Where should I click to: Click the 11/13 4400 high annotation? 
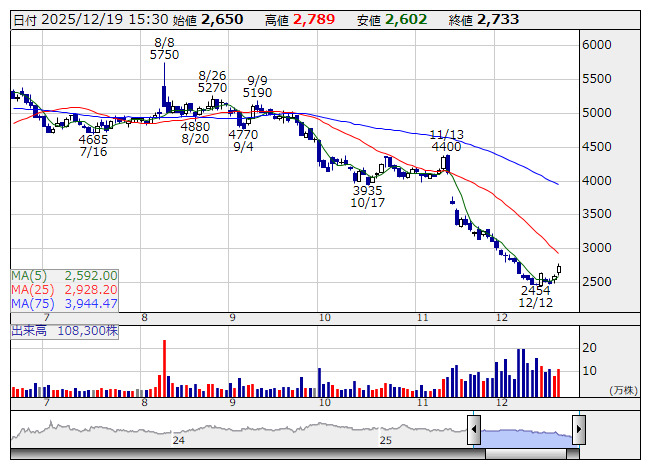click(446, 141)
